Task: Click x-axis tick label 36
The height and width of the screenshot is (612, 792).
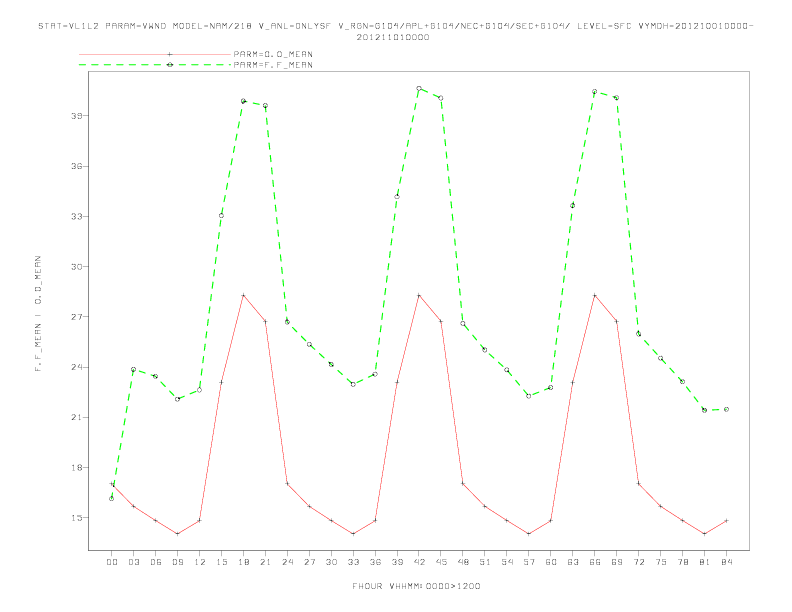Action: pos(375,562)
